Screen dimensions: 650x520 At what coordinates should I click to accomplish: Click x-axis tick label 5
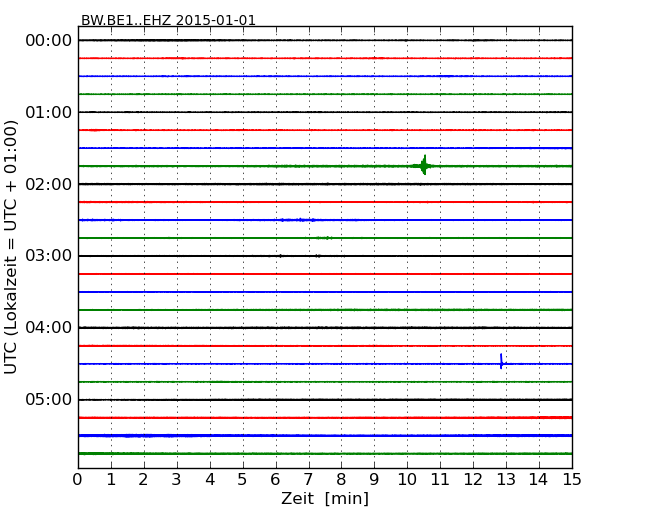pyautogui.click(x=242, y=480)
